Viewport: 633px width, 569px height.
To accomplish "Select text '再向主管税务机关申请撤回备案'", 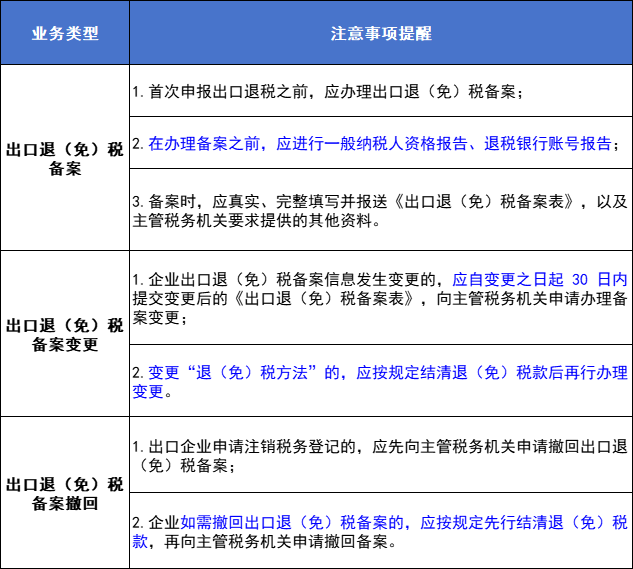I will (275, 542).
